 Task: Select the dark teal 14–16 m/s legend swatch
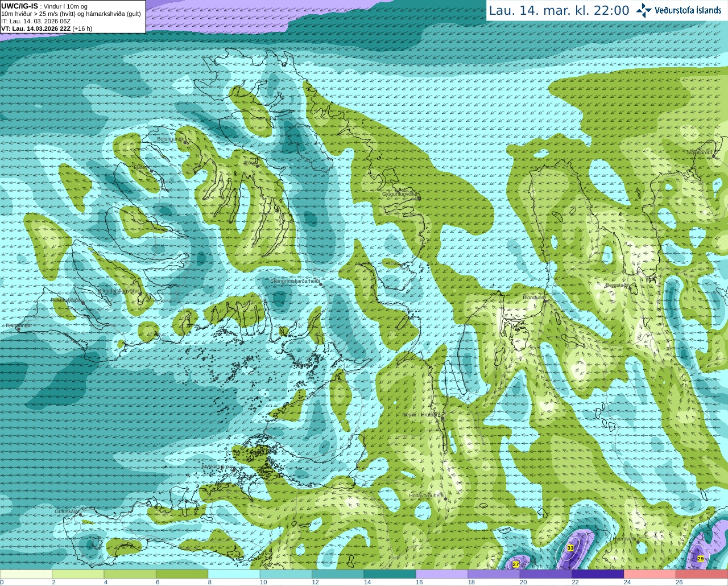(x=390, y=574)
